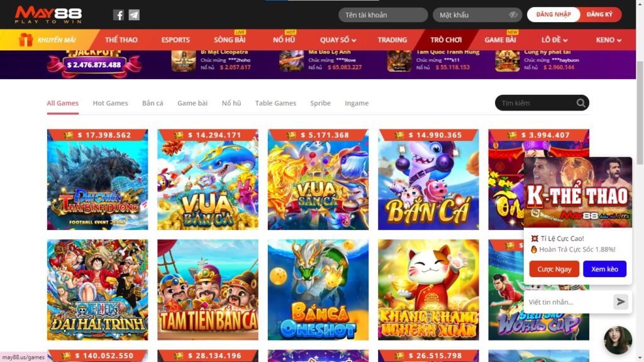Viewport: 644px width, 362px height.
Task: Click the Xem kèo button
Action: coord(604,269)
